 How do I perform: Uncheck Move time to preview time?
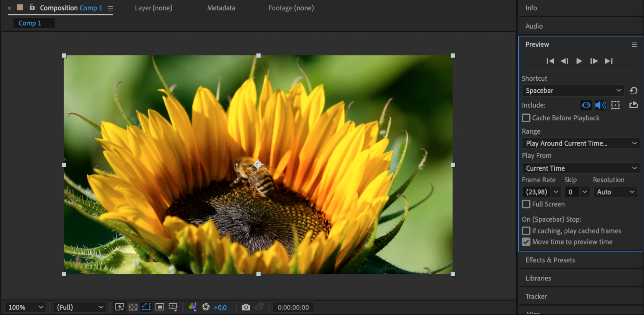526,242
